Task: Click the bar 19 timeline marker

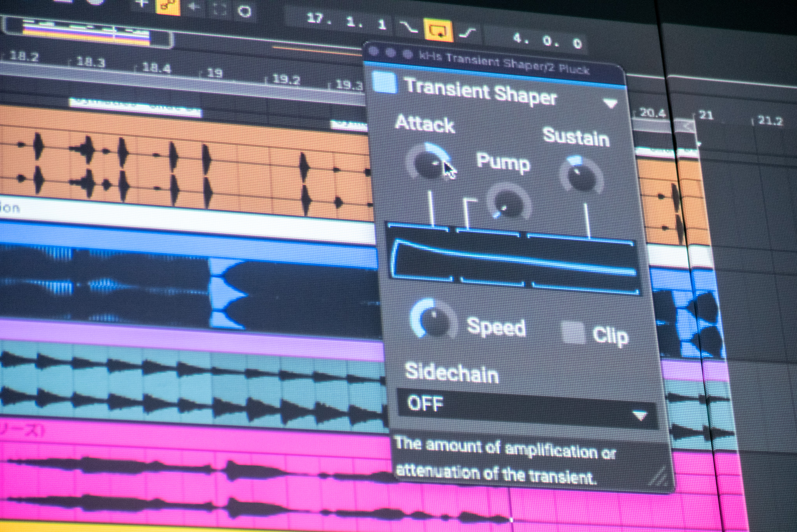Action: click(214, 73)
